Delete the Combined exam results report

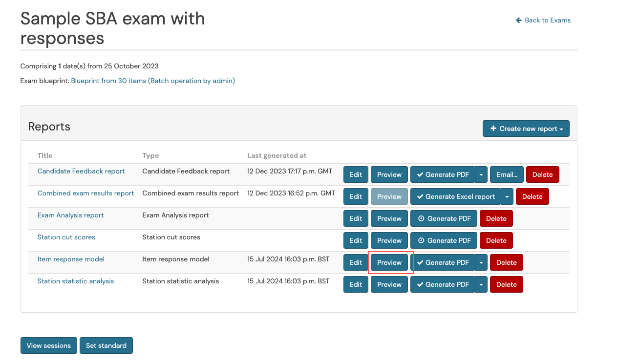click(532, 196)
